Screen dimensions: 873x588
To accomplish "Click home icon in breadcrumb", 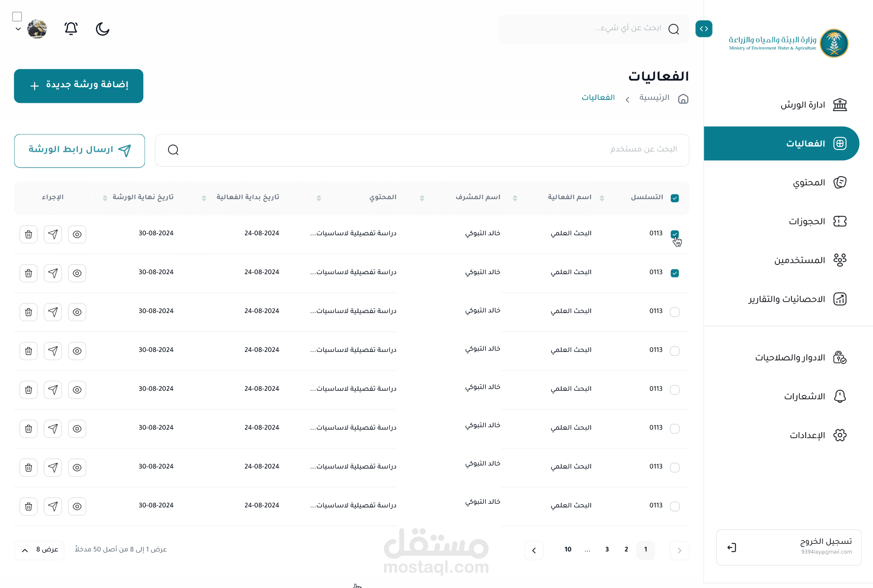I will tap(683, 99).
